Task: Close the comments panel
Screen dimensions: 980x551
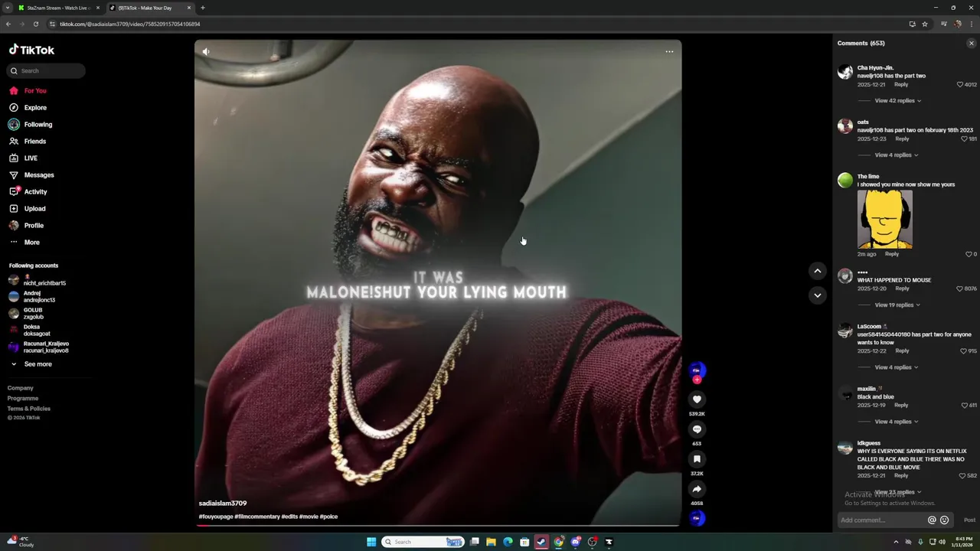Action: tap(972, 44)
